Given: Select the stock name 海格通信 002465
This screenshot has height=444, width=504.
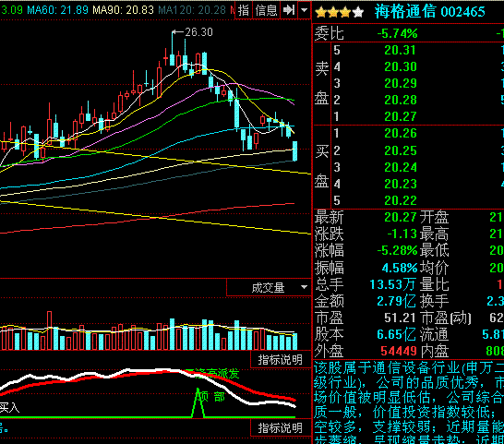Looking at the screenshot, I should pos(430,12).
